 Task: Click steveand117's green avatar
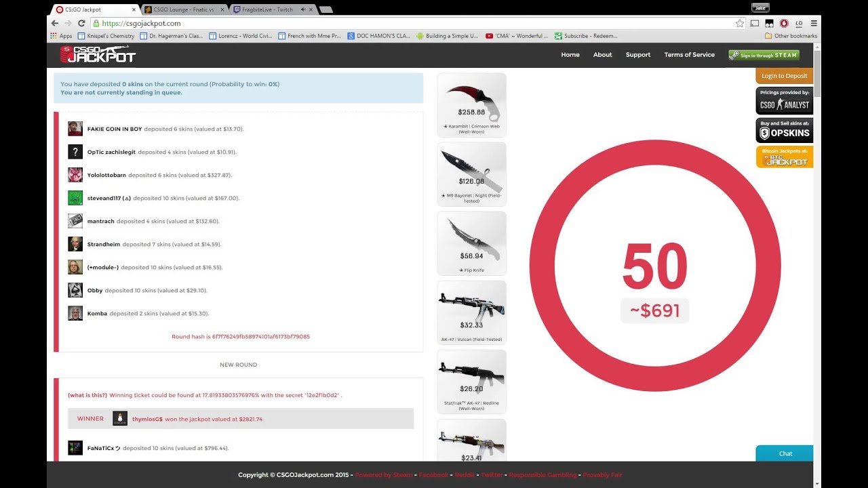pyautogui.click(x=75, y=198)
